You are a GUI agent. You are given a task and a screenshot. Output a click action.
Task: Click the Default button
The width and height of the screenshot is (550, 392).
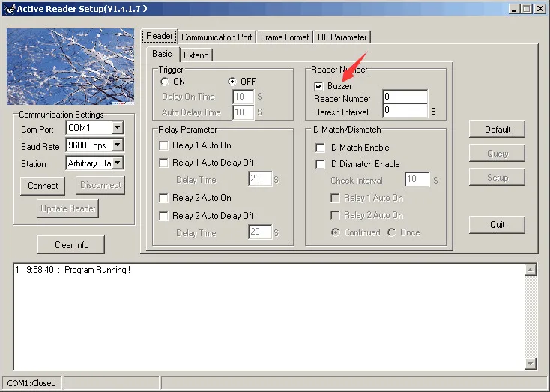(497, 129)
